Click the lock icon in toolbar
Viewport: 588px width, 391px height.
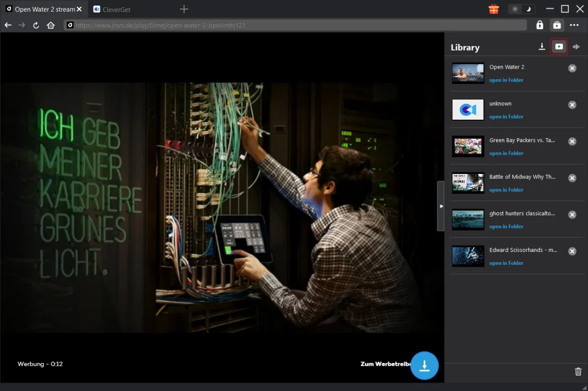tap(539, 25)
